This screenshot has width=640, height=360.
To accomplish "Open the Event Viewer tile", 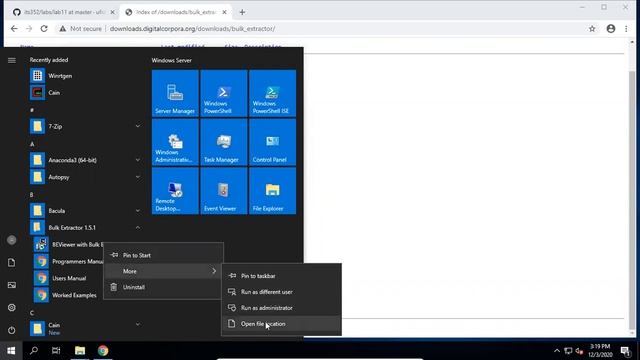I will pos(224,191).
